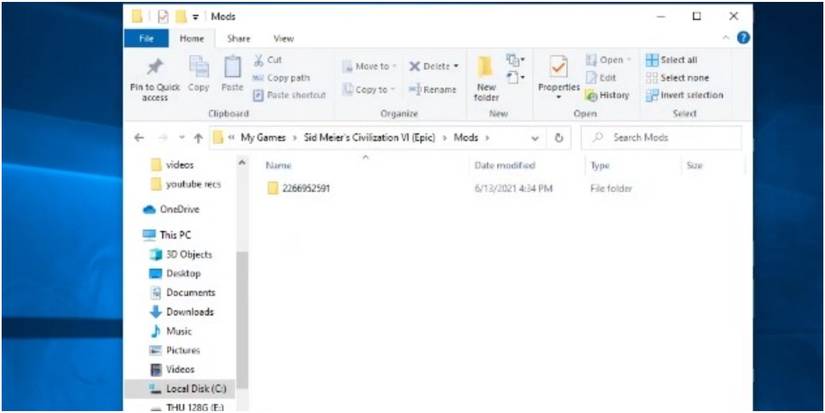Image resolution: width=825 pixels, height=413 pixels.
Task: Click the navigation pane scroll up arrow
Action: 242,163
